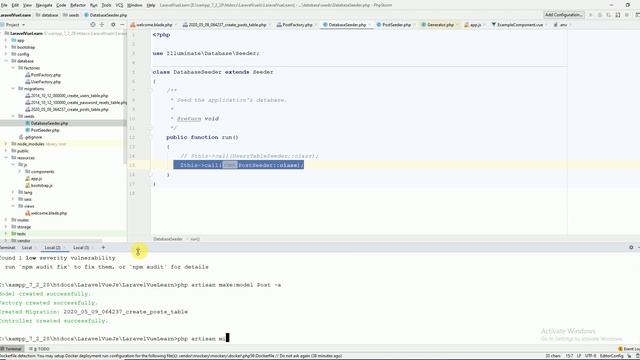The width and height of the screenshot is (640, 360).
Task: Expand the app folder in project tree
Action: [x=6, y=40]
